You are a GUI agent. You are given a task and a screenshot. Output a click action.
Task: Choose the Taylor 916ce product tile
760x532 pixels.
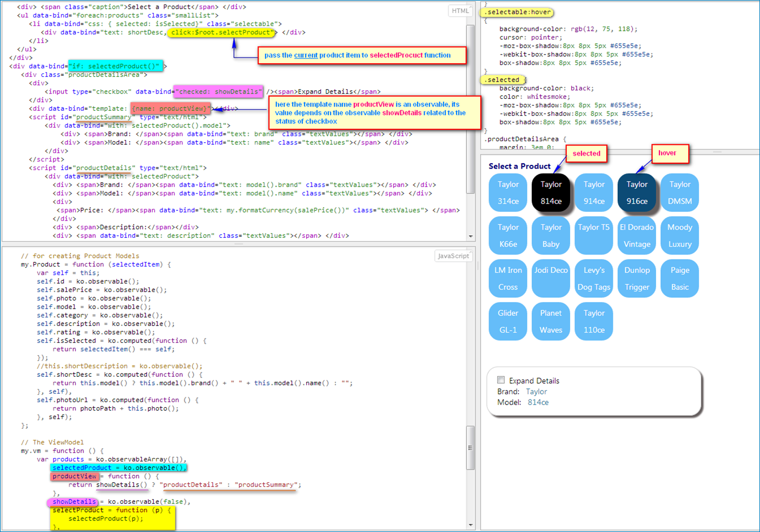(637, 192)
